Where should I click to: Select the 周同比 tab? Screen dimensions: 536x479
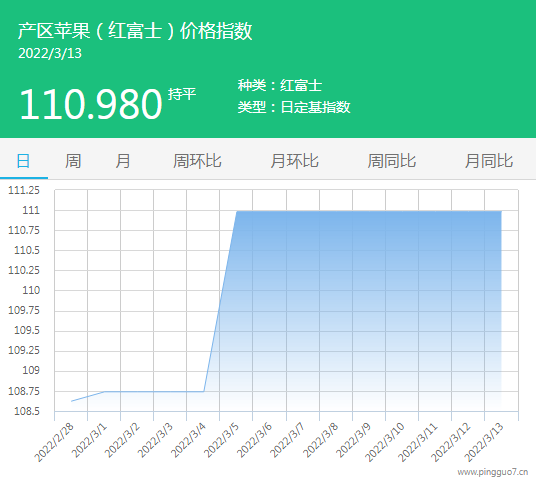[391, 161]
